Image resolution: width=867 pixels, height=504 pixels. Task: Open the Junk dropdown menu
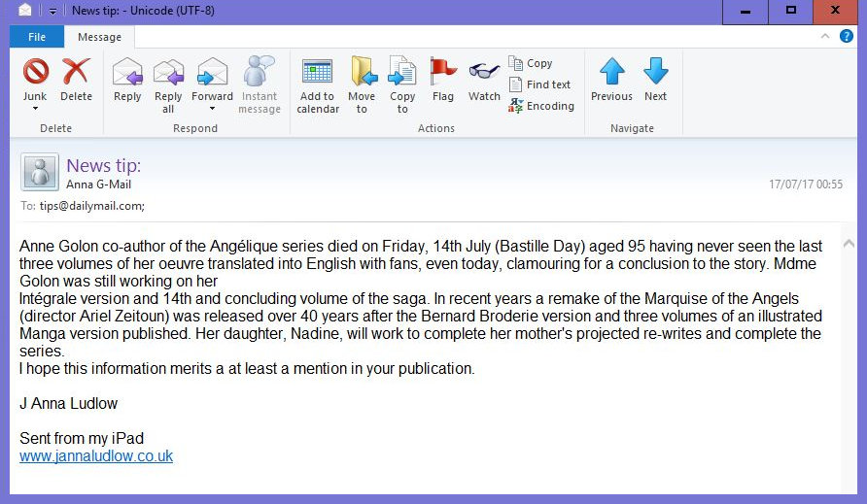tap(35, 108)
